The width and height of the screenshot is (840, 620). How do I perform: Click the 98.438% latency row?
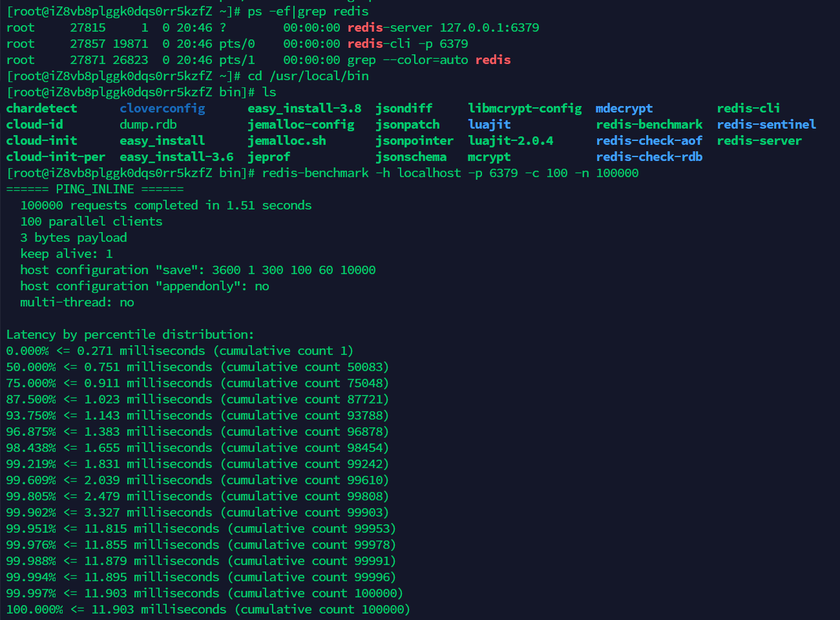[x=198, y=448]
